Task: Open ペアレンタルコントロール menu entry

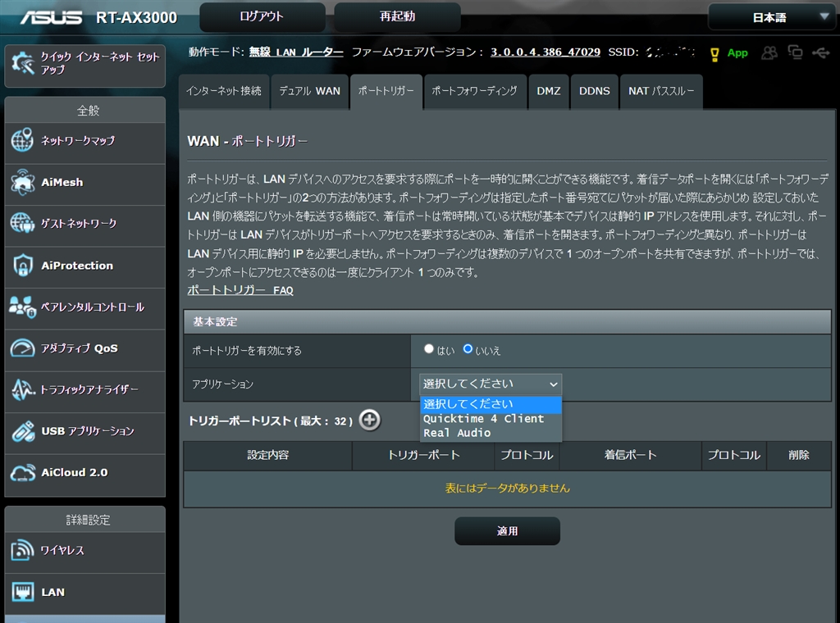Action: [x=85, y=307]
